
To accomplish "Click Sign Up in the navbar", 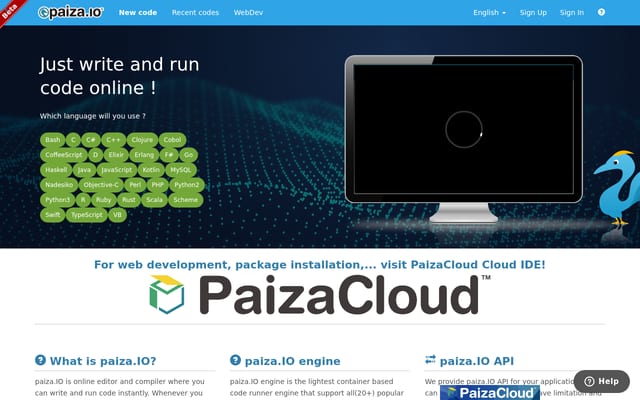I will point(533,12).
